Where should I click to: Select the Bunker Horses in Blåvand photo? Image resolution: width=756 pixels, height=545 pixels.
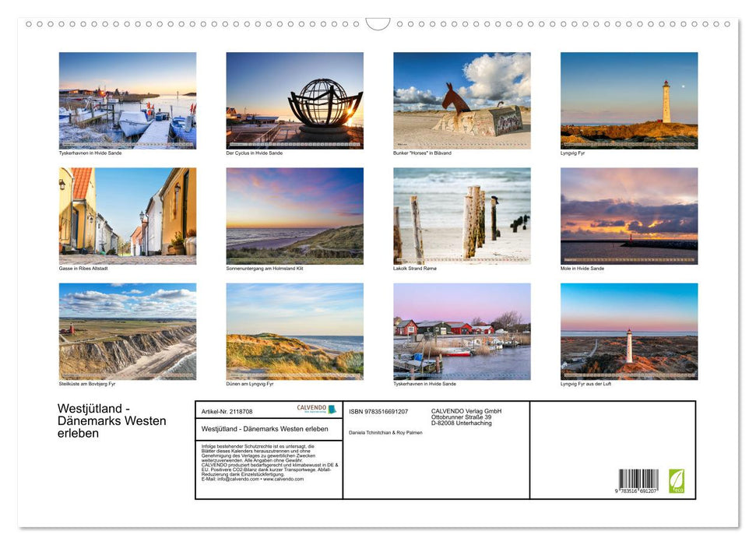(462, 100)
